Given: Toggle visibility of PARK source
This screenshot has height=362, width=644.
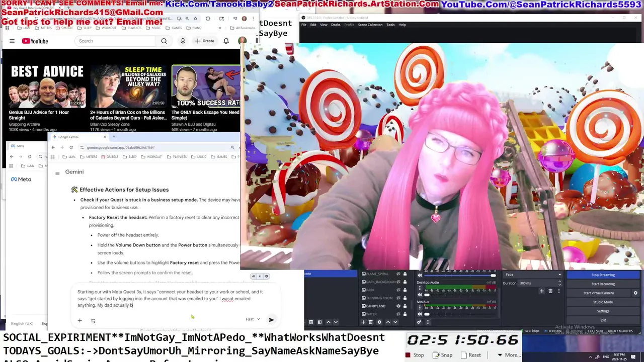Looking at the screenshot, I should pos(398,290).
